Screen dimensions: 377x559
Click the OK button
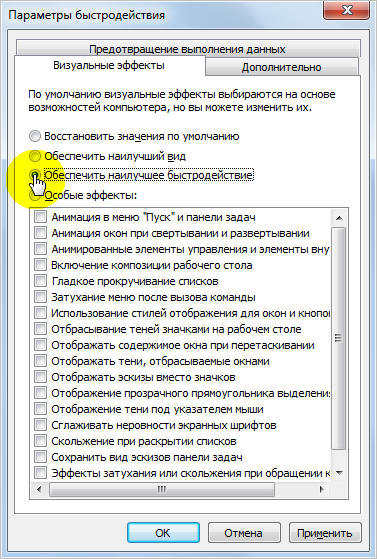163,533
